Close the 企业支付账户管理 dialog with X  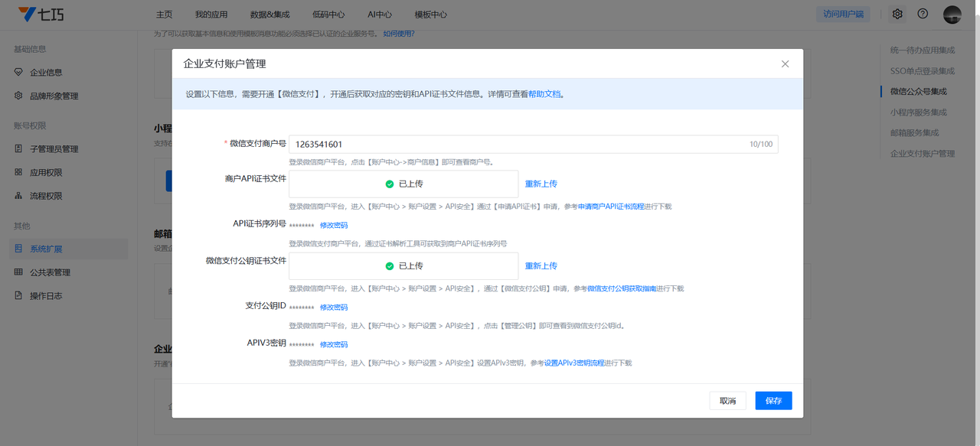point(785,64)
